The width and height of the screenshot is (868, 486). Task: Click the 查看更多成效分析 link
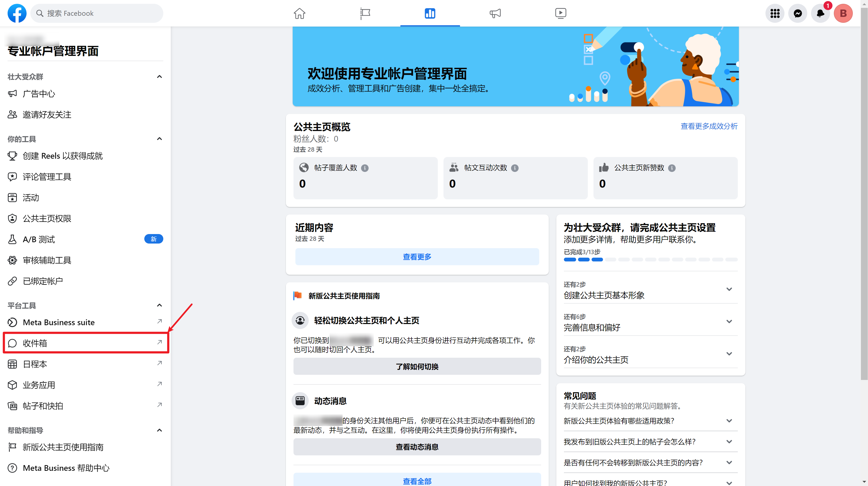709,126
